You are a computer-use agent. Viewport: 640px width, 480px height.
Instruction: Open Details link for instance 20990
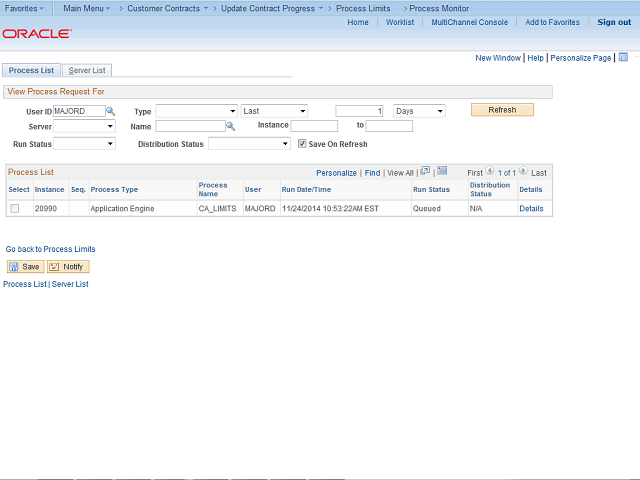pyautogui.click(x=531, y=209)
